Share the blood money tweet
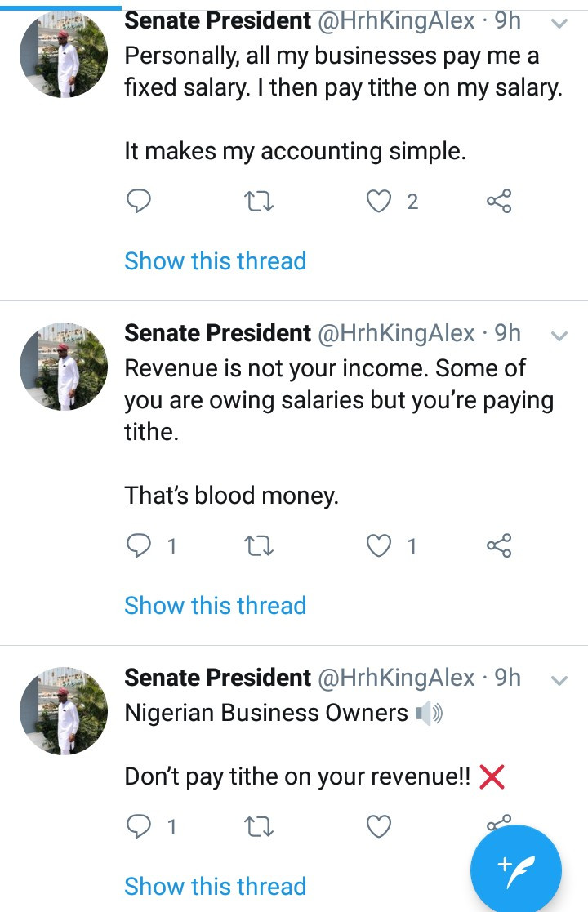The height and width of the screenshot is (912, 588). (x=498, y=545)
